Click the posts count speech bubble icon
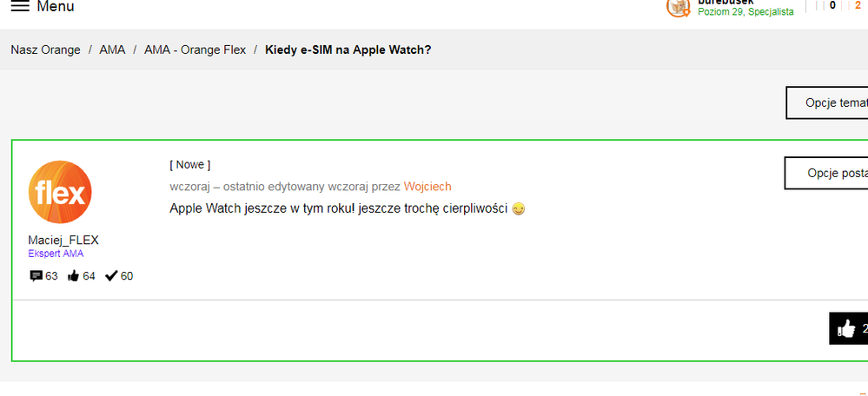The height and width of the screenshot is (396, 868). click(36, 276)
